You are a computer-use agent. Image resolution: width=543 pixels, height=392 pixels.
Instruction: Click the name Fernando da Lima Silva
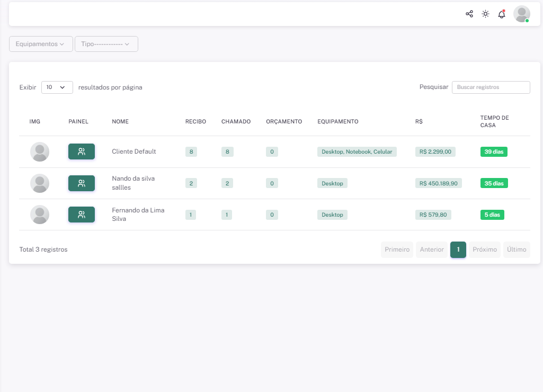point(138,215)
